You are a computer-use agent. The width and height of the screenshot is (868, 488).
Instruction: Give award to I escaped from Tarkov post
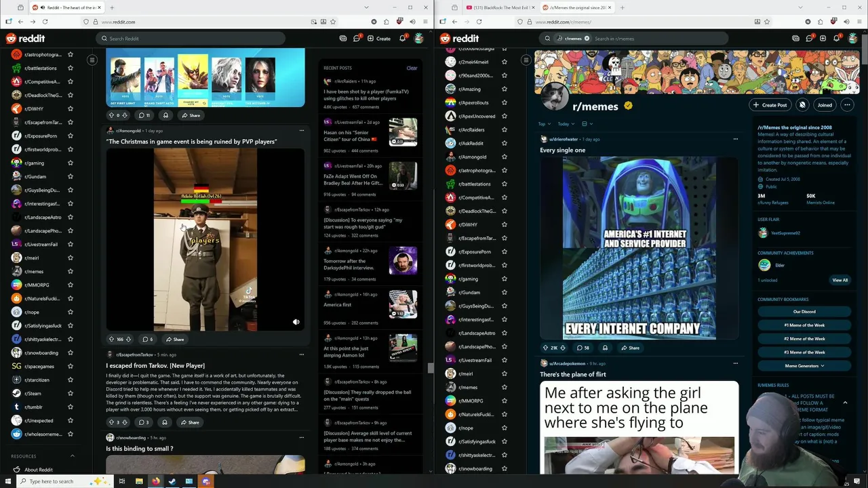pos(165,422)
